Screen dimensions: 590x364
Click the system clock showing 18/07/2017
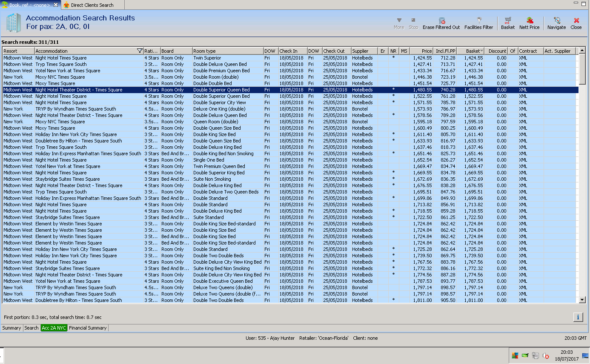tap(567, 355)
